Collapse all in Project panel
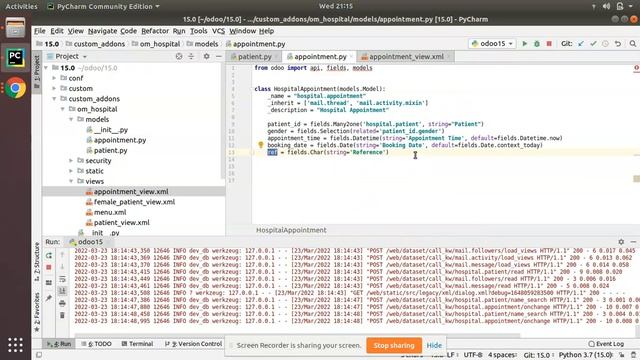The height and width of the screenshot is (360, 640). [191, 56]
